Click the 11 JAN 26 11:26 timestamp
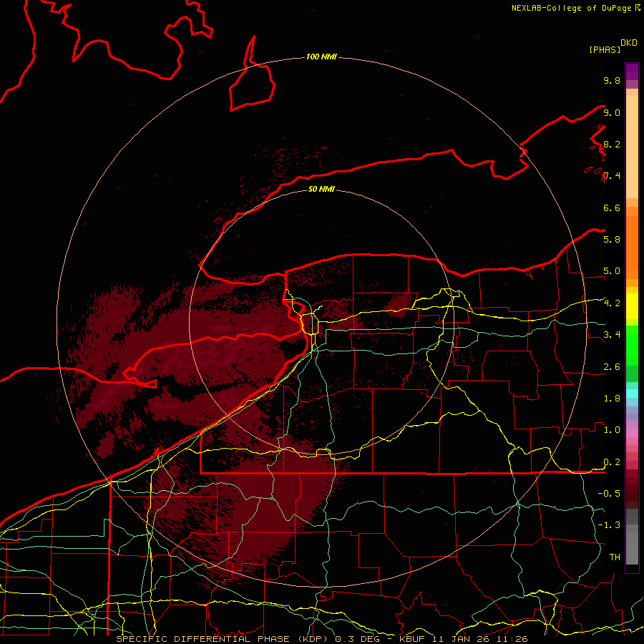The width and height of the screenshot is (644, 644). pos(479,639)
